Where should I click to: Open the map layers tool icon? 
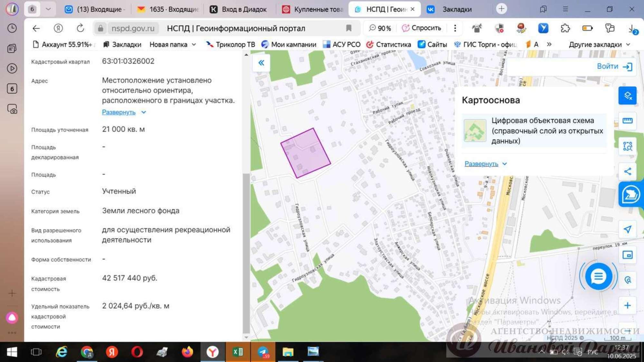coord(627,96)
